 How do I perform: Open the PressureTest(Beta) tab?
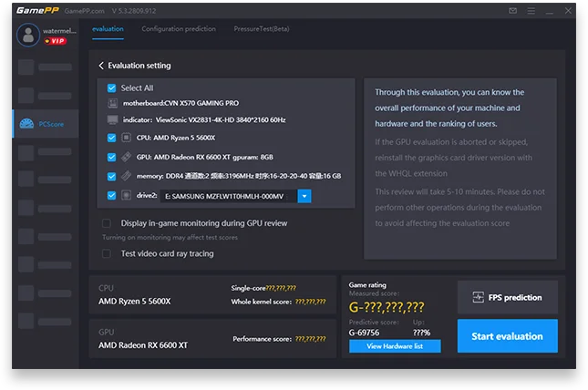263,29
